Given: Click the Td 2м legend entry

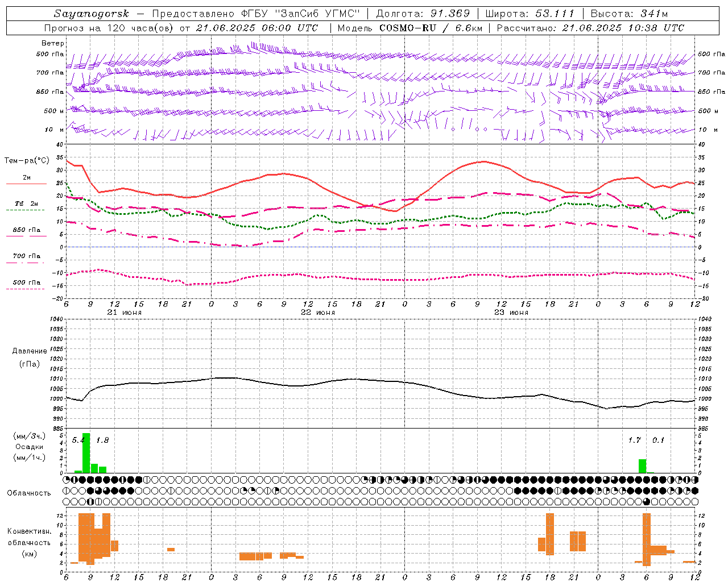Looking at the screenshot, I should pyautogui.click(x=27, y=203).
